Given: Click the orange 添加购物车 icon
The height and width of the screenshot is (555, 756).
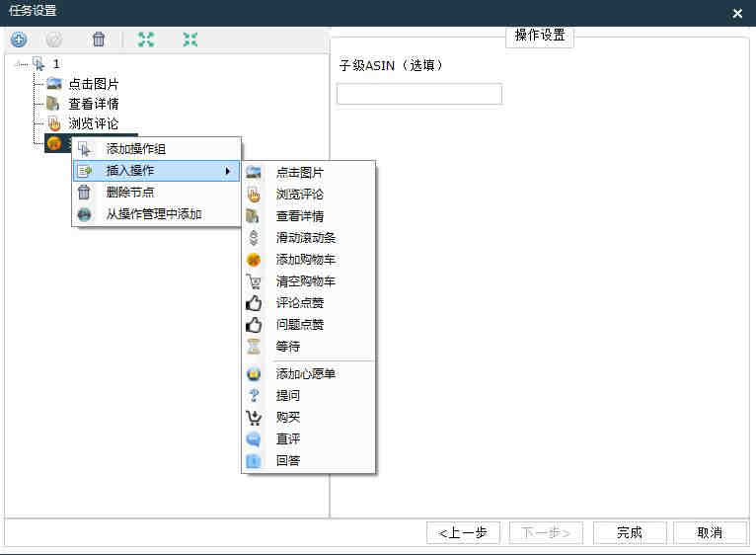Looking at the screenshot, I should point(254,260).
